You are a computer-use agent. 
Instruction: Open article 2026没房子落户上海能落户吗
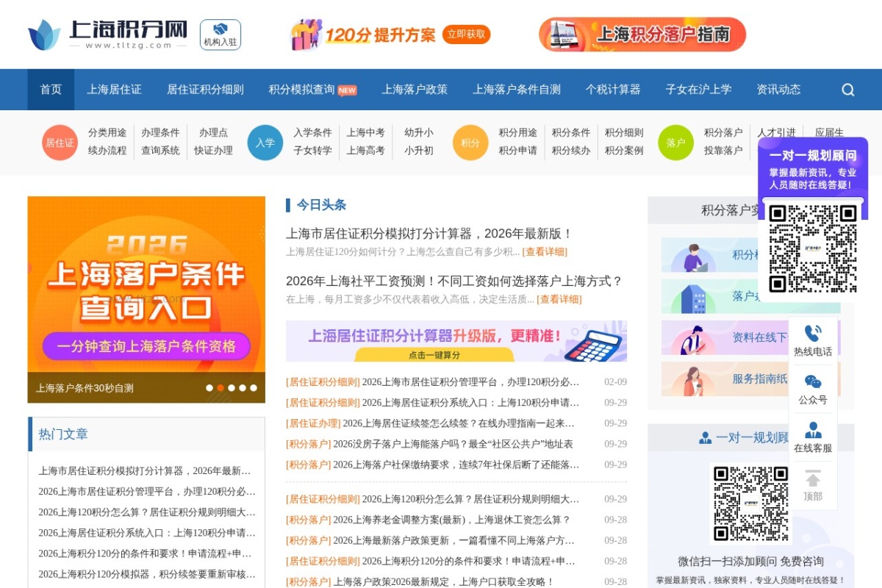click(453, 444)
